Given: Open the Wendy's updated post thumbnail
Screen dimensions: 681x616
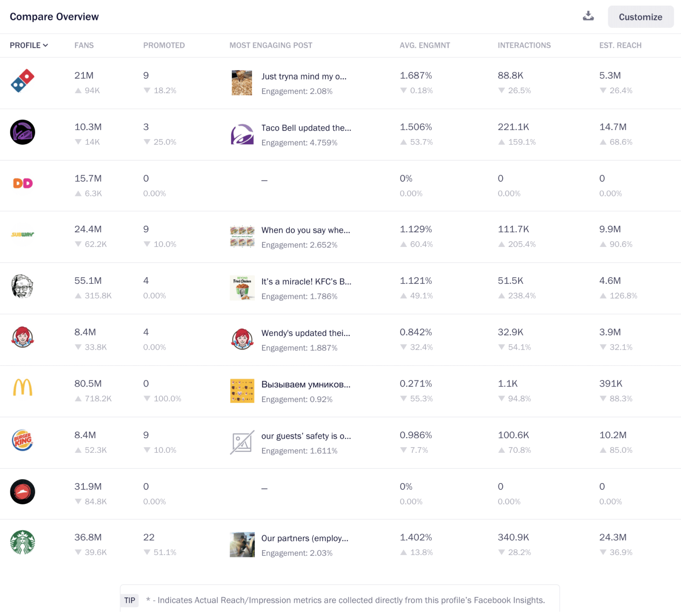Looking at the screenshot, I should click(242, 339).
